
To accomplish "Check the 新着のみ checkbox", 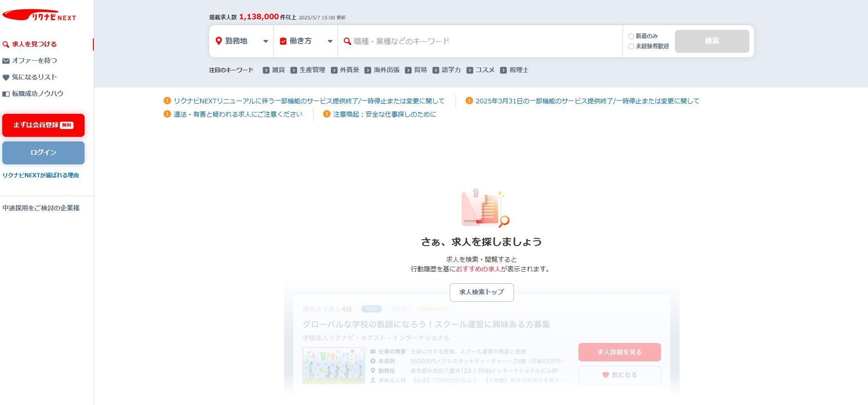I will tap(631, 36).
